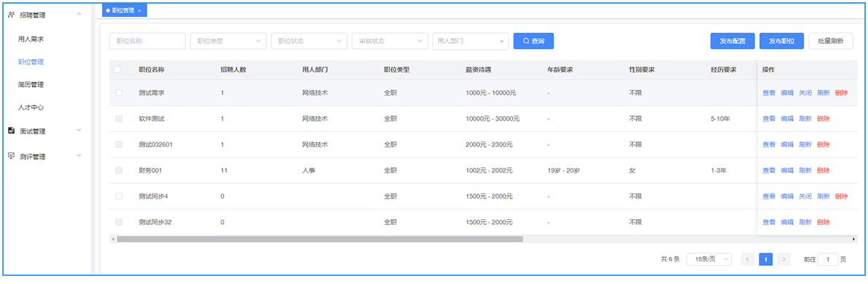
Task: Click 关闭 for 测试需求 row
Action: [805, 93]
